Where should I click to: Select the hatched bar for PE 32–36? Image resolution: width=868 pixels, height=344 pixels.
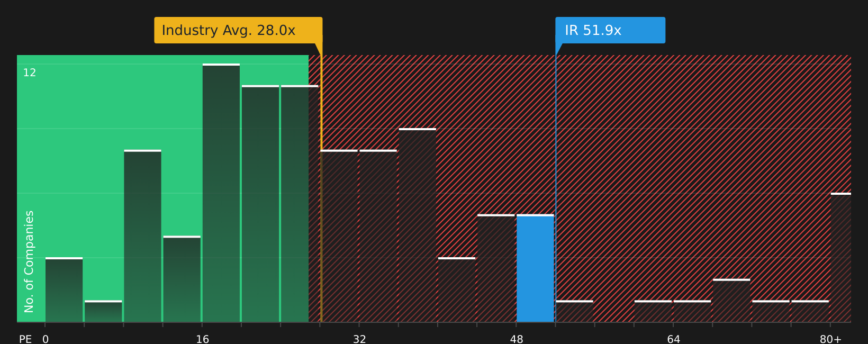click(x=378, y=236)
